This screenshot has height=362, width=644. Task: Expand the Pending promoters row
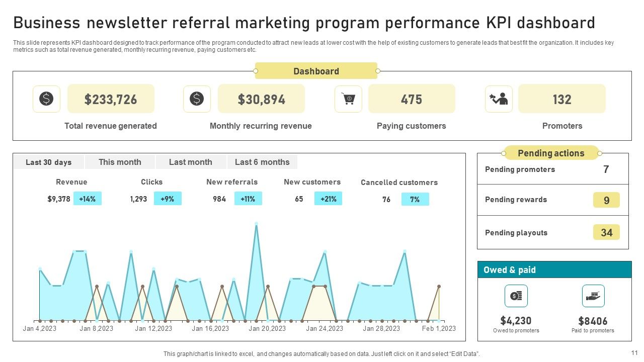552,169
